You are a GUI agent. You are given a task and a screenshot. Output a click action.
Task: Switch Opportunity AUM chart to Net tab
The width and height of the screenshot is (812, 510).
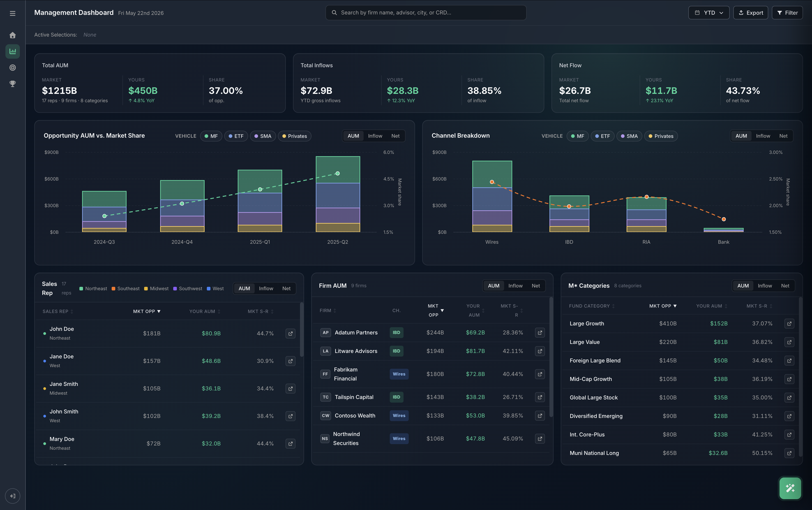(395, 136)
